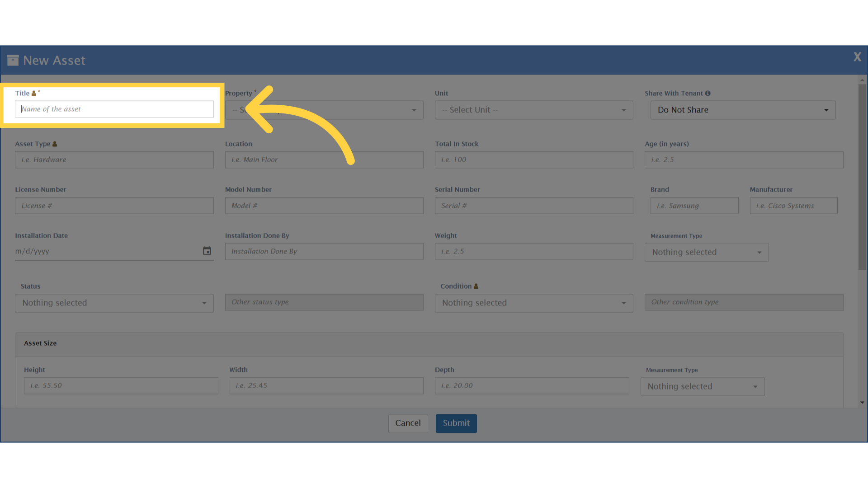The height and width of the screenshot is (488, 868).
Task: Close the New Asset dialog with X
Action: coord(857,57)
